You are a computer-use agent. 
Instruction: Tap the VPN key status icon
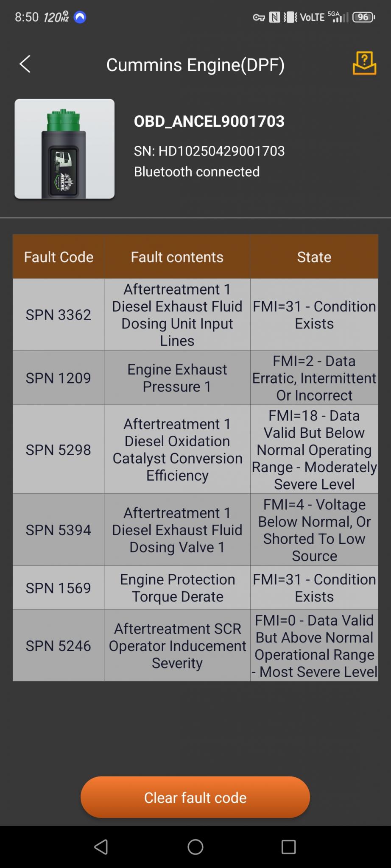coord(259,17)
